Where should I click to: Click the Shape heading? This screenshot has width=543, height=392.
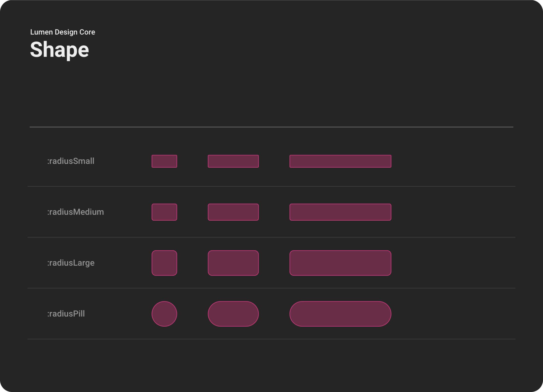click(59, 50)
